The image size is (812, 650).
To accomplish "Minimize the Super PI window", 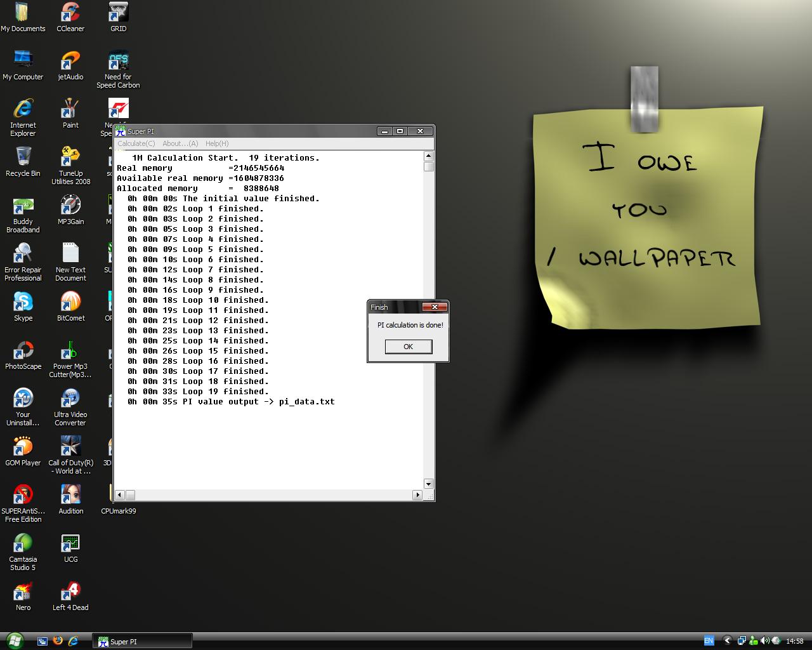I will click(x=384, y=131).
